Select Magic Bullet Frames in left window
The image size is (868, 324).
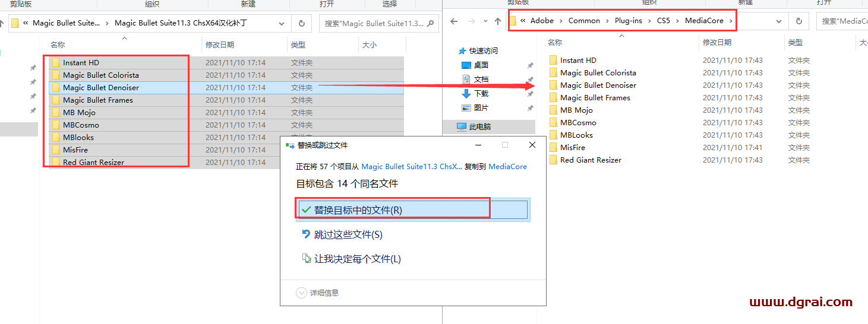pos(226,100)
